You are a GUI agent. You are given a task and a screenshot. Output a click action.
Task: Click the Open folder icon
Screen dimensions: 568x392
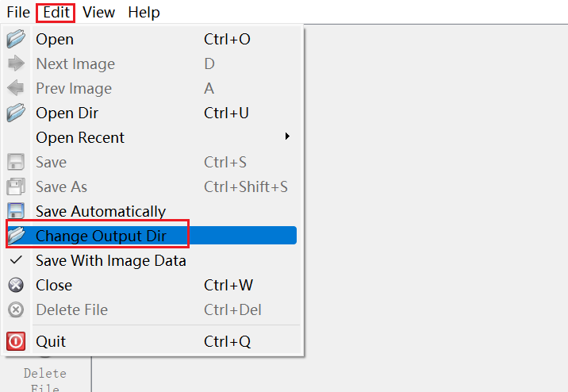coord(16,39)
